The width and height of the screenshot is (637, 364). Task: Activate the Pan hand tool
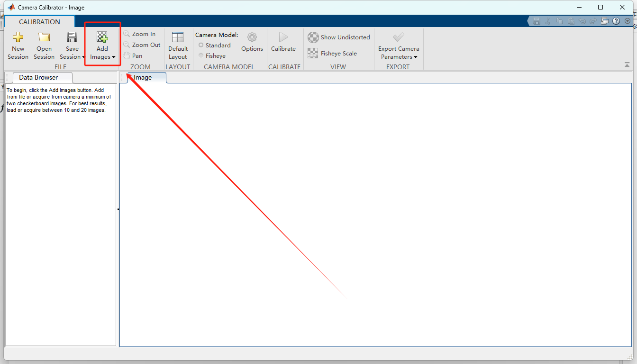coord(133,56)
